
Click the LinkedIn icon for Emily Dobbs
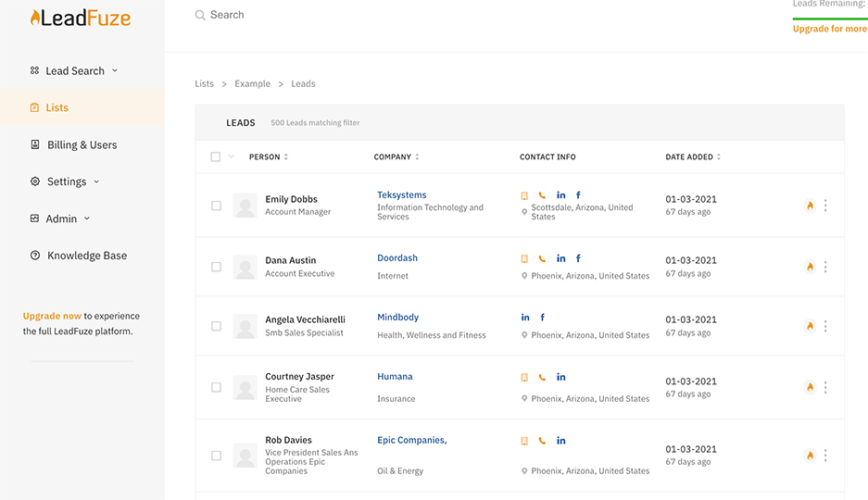tap(560, 195)
